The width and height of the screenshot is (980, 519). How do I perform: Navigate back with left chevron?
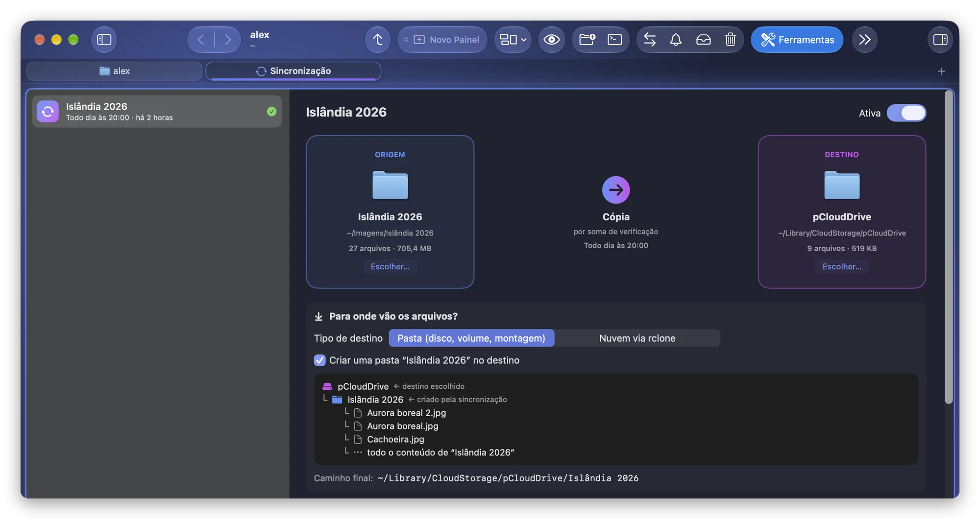tap(201, 40)
